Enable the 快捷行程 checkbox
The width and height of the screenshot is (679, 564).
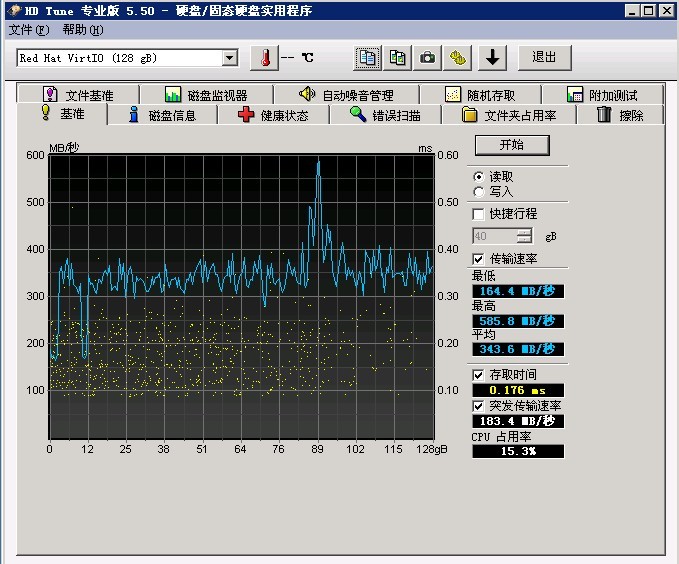pyautogui.click(x=478, y=214)
